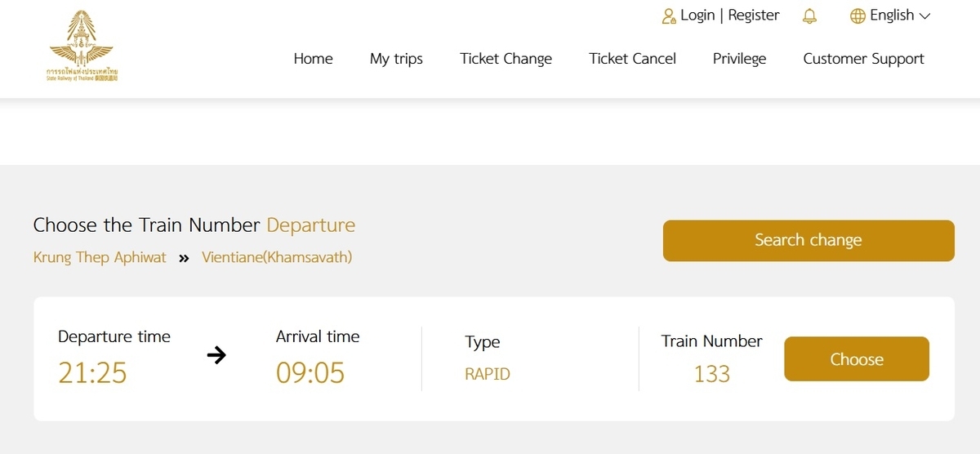Open the Login link
This screenshot has height=454, width=980.
point(697,15)
